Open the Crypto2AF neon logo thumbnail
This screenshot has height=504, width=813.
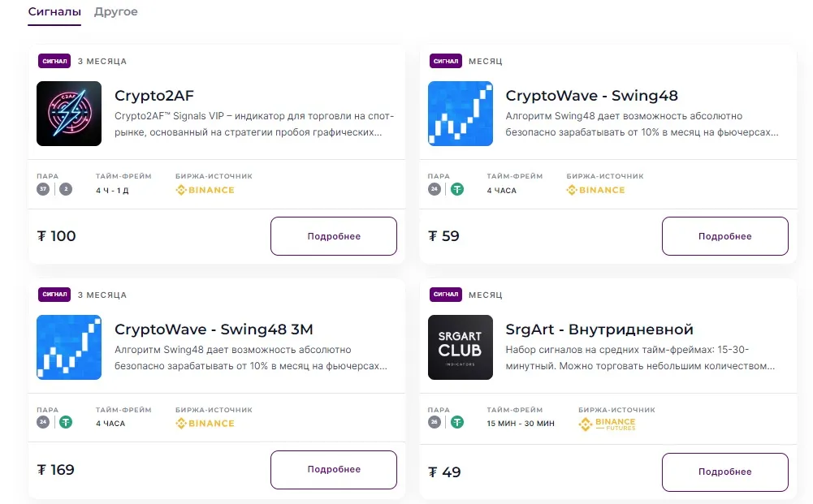[69, 114]
